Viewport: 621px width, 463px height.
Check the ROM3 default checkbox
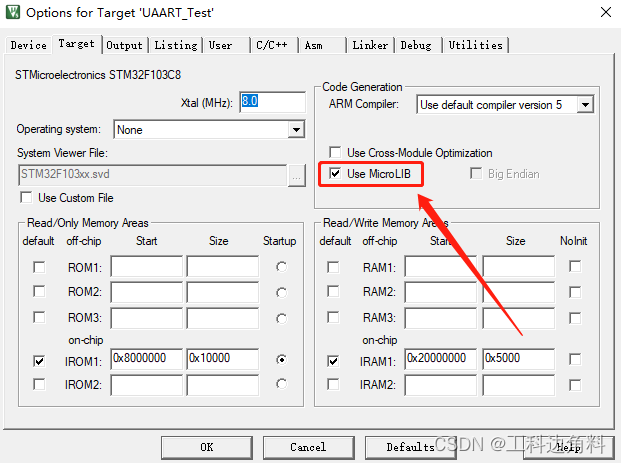point(39,317)
